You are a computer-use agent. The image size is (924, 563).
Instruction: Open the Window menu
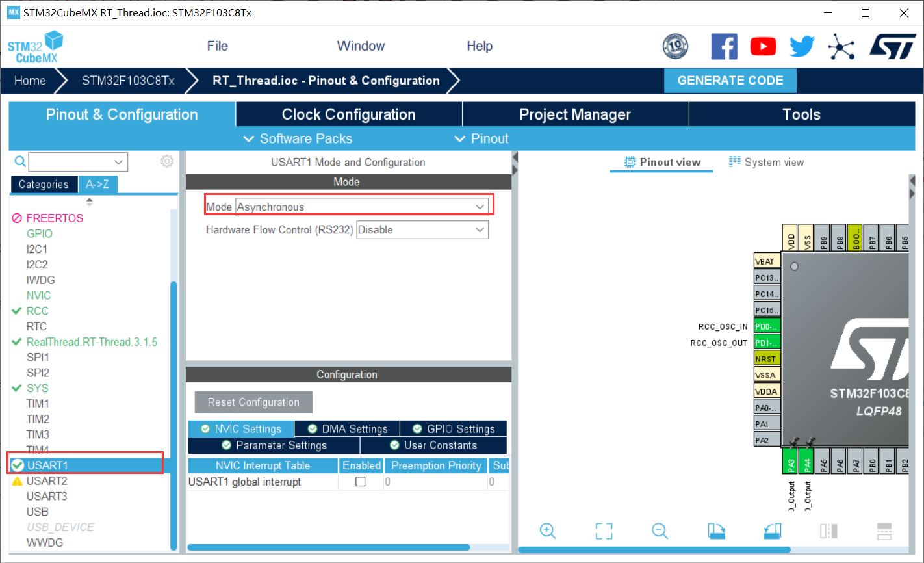(x=361, y=46)
